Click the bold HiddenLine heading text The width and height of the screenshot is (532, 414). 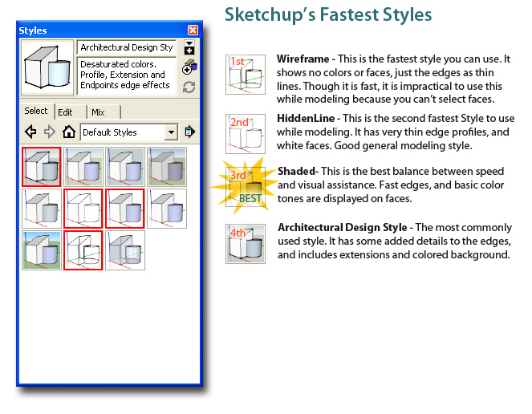(x=306, y=119)
